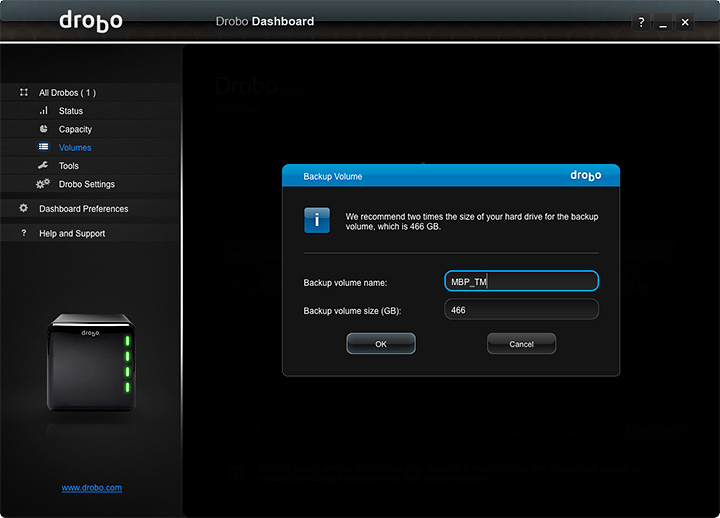Image resolution: width=720 pixels, height=518 pixels.
Task: Click the Status signal bars icon
Action: [x=44, y=111]
